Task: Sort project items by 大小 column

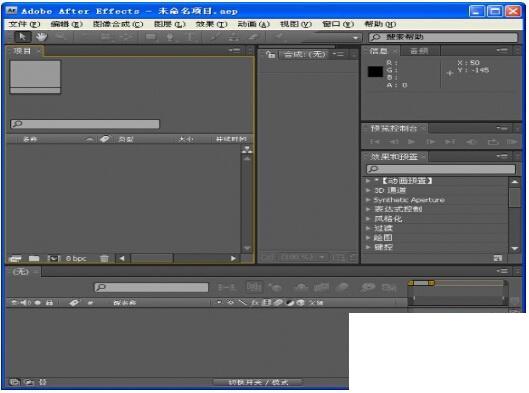Action: click(186, 139)
